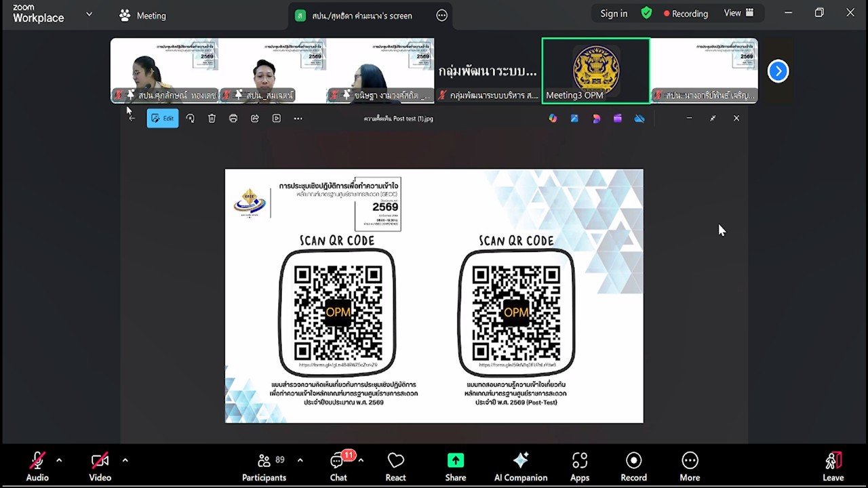This screenshot has height=488, width=868.
Task: Open AI Companion in the Zoom toolbar
Action: [x=520, y=466]
